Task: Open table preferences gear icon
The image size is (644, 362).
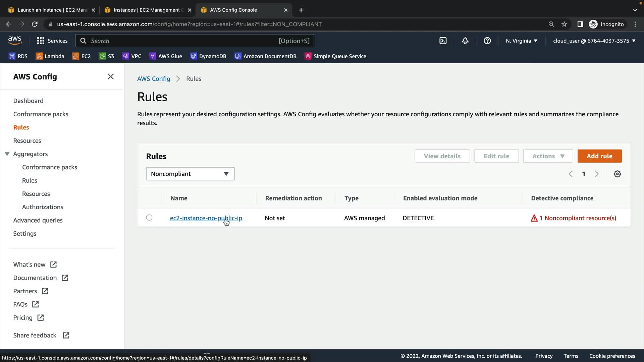Action: click(617, 174)
